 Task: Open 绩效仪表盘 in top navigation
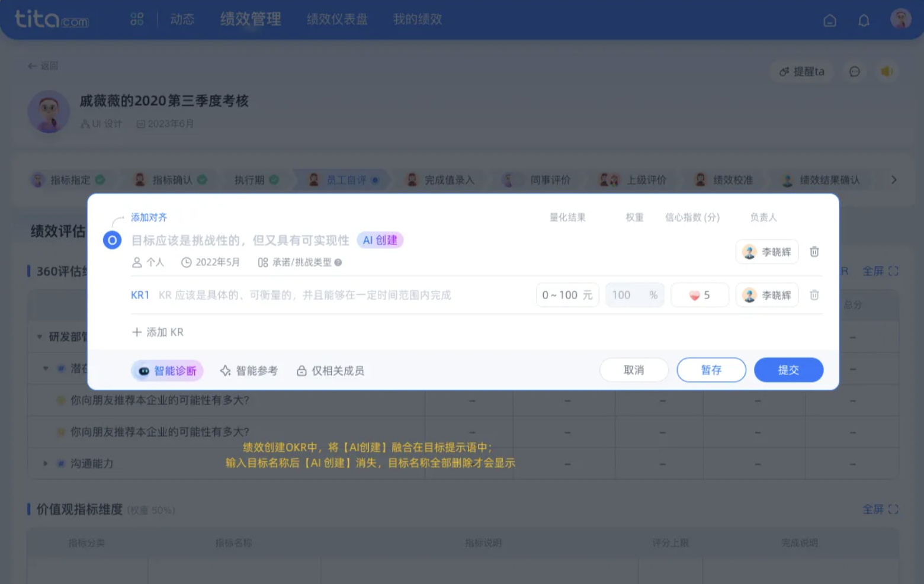(x=337, y=20)
